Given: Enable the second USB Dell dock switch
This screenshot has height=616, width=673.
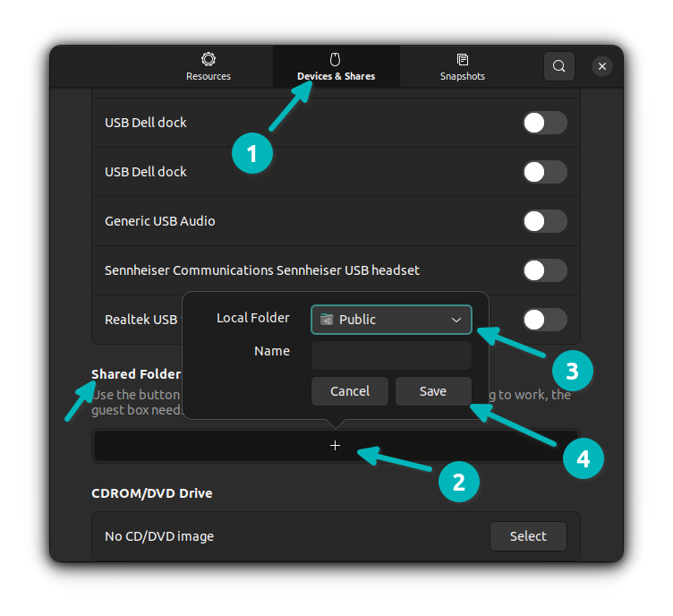Looking at the screenshot, I should coord(545,172).
